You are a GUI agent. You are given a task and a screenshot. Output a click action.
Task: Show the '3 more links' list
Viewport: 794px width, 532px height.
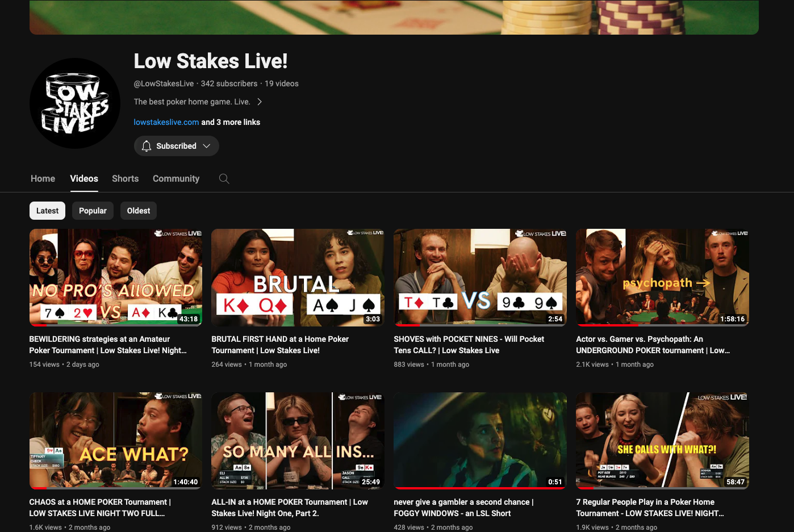click(231, 122)
